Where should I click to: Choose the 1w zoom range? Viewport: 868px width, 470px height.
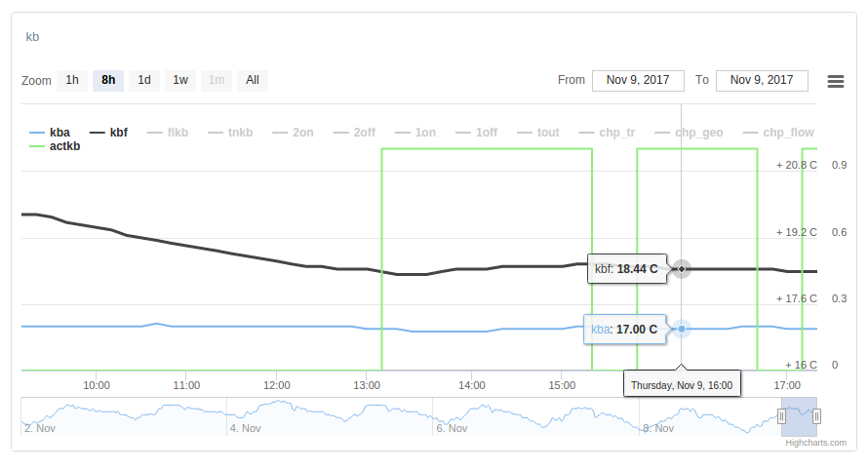click(180, 80)
